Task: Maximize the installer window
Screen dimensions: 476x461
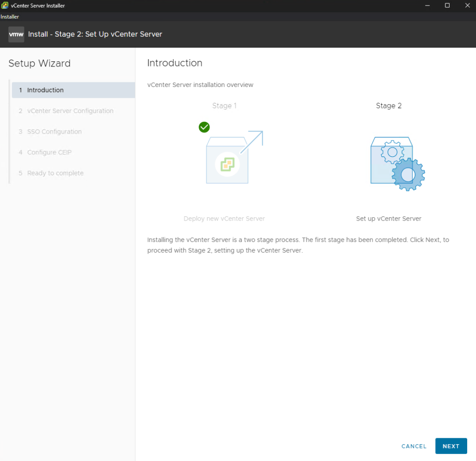Action: click(447, 6)
